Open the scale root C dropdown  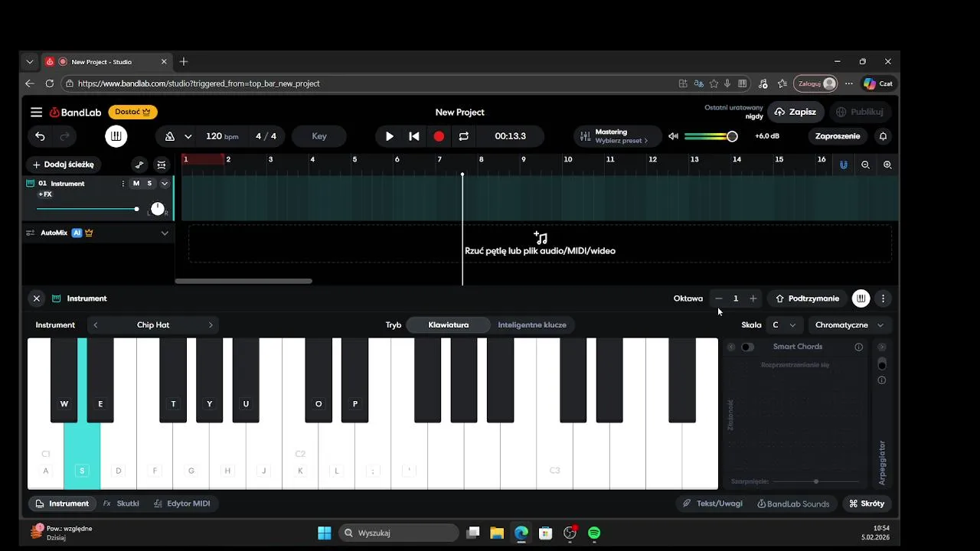784,325
